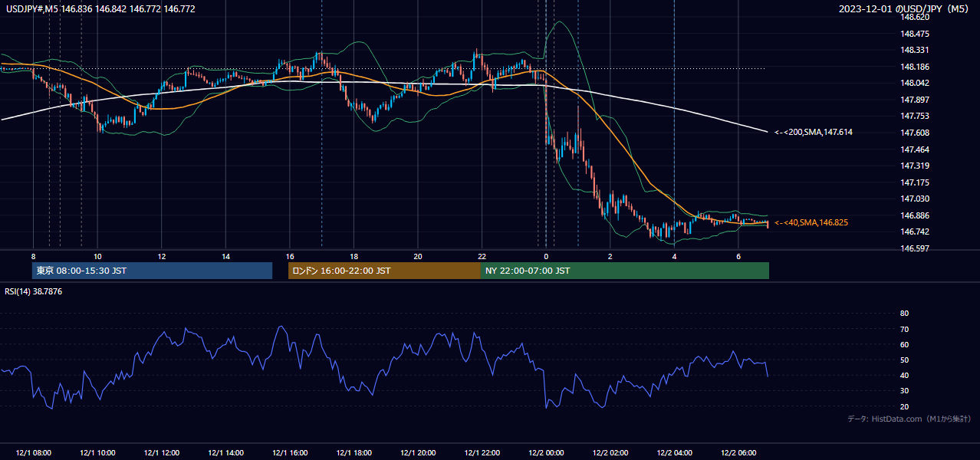
Task: Click hour label 22 under the price chart
Action: tap(482, 256)
